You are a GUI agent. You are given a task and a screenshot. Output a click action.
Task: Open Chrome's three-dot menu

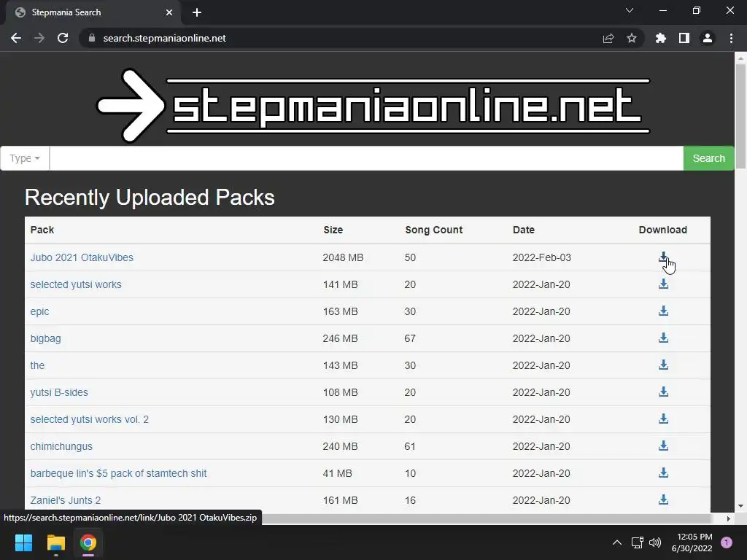point(731,38)
